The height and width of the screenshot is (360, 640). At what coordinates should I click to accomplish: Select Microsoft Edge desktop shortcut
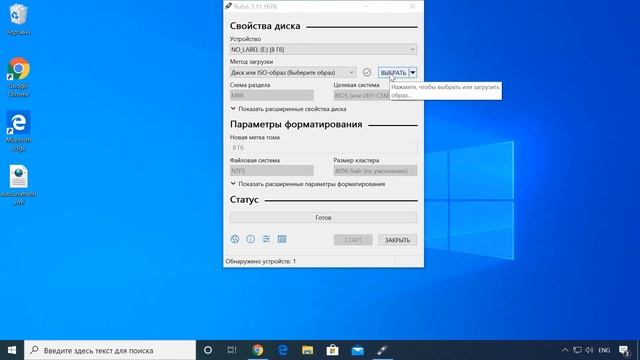coord(18,131)
